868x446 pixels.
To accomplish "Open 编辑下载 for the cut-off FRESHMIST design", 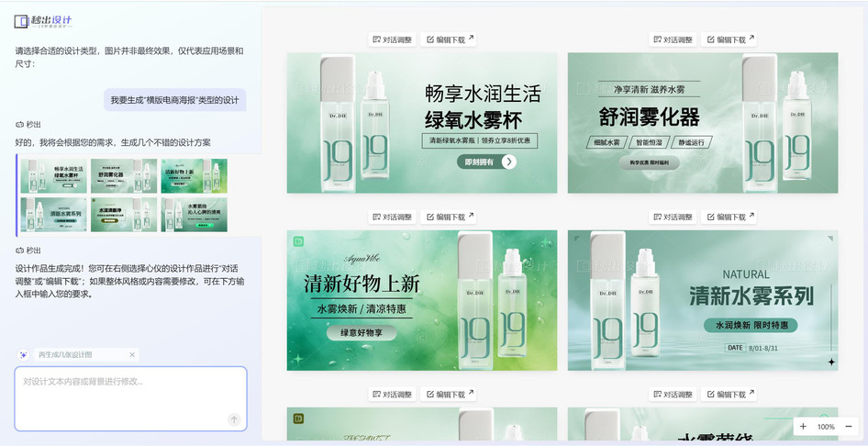I will (449, 395).
